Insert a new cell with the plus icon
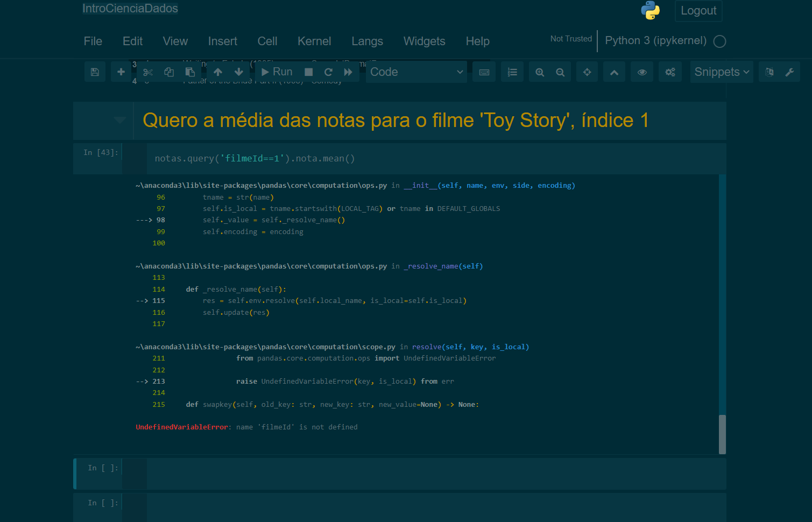 pos(121,72)
